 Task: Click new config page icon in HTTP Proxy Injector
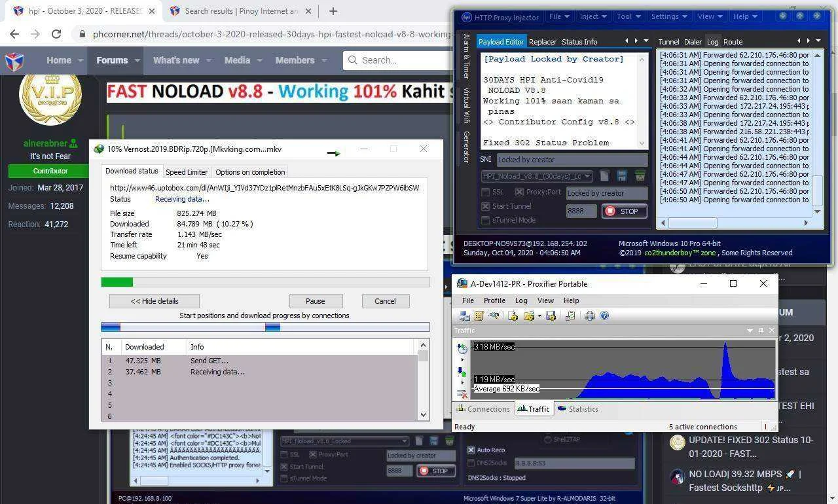click(604, 175)
